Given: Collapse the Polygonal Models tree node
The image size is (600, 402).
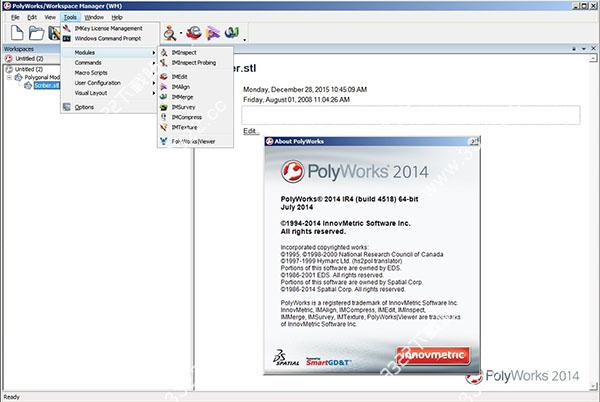Looking at the screenshot, I should click(9, 77).
